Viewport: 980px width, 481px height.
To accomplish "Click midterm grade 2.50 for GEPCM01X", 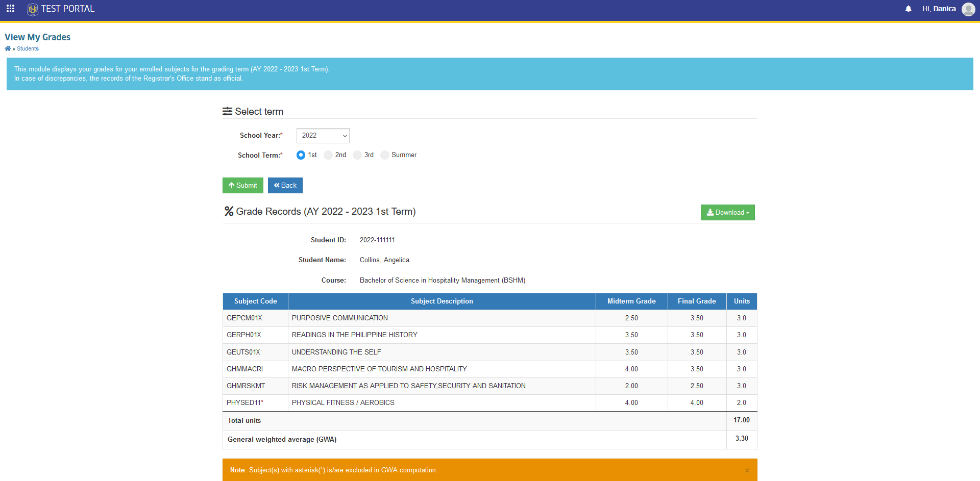I will 631,318.
